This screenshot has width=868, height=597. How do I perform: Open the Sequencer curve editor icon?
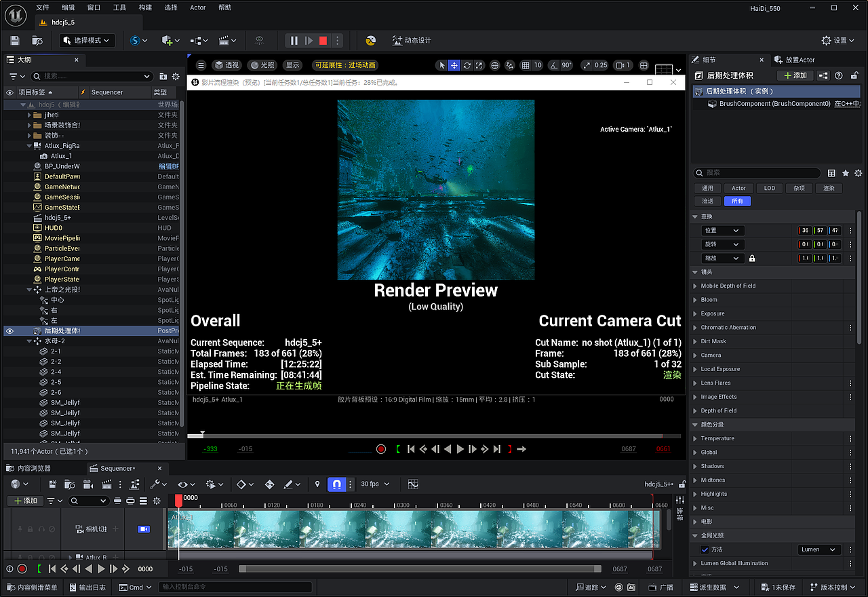[x=413, y=484]
